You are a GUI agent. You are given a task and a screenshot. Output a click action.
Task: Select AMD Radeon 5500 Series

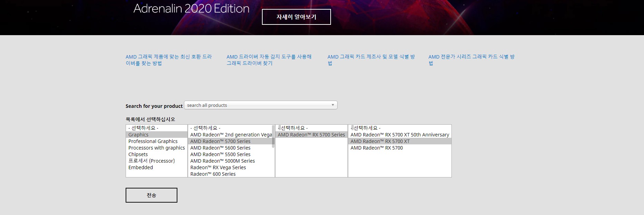pos(230,154)
